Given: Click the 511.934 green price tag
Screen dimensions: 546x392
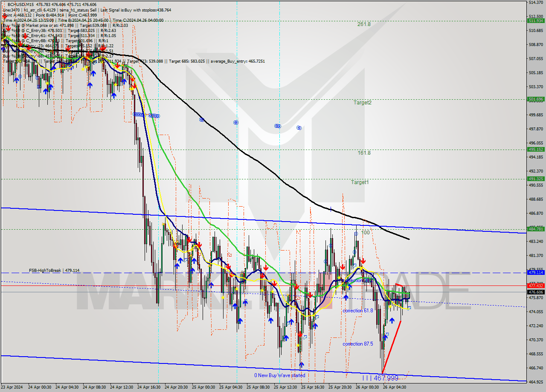Looking at the screenshot, I should [x=536, y=20].
